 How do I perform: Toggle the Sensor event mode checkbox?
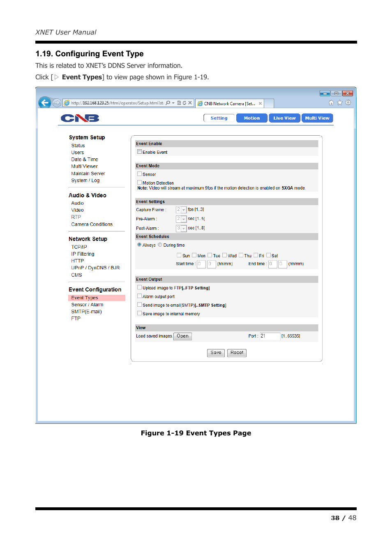tap(139, 174)
